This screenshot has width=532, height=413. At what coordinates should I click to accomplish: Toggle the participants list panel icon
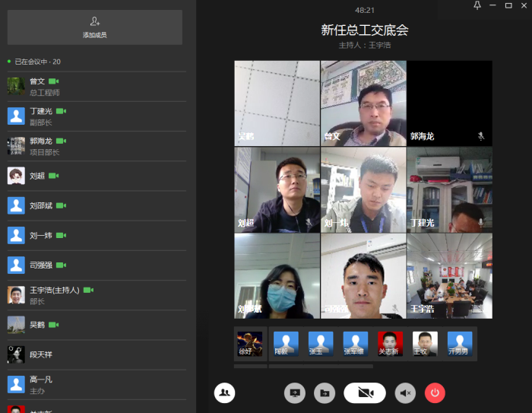(x=225, y=392)
